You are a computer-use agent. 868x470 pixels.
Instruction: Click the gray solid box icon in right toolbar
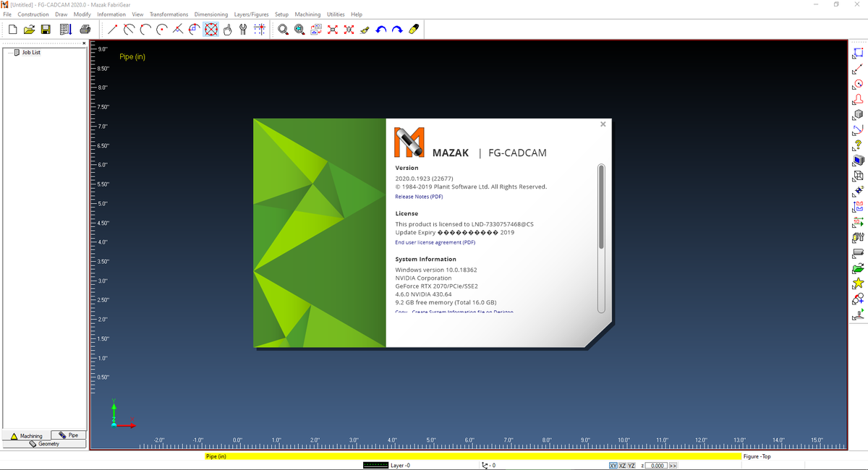coord(859,114)
